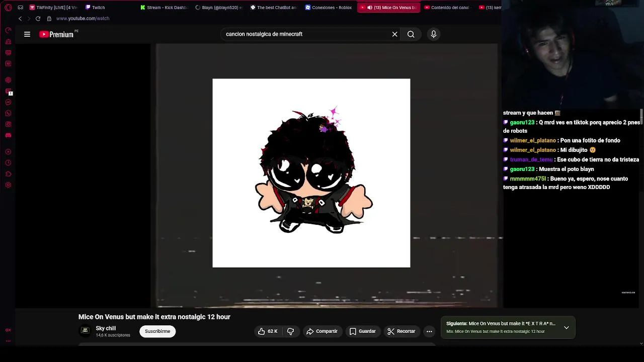Image resolution: width=644 pixels, height=362 pixels.
Task: Open WhatsApp from the Opera sidebar
Action: pyautogui.click(x=8, y=113)
